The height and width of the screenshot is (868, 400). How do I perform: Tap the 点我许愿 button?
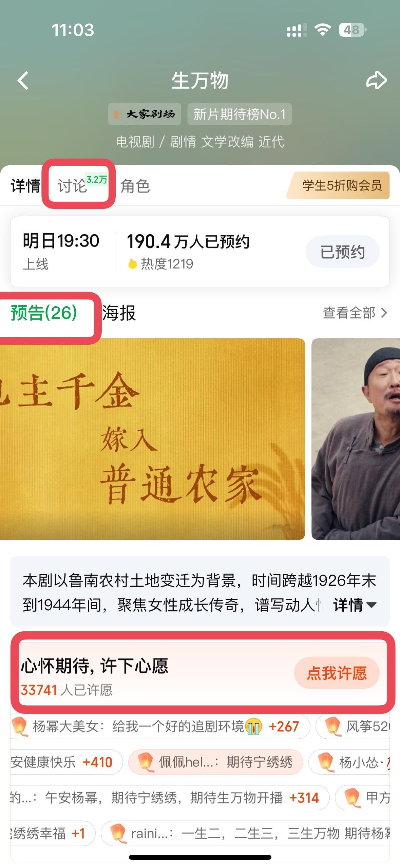(337, 673)
